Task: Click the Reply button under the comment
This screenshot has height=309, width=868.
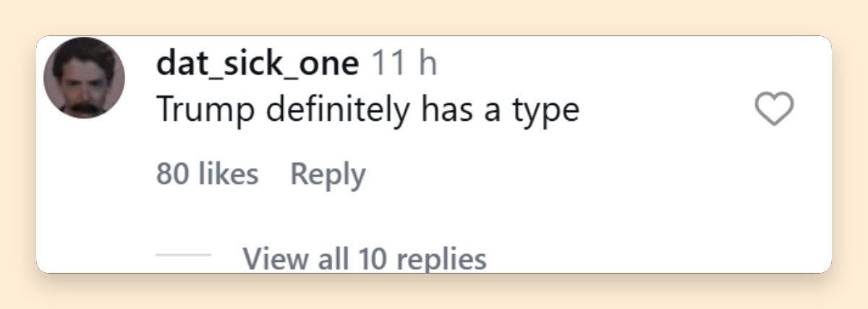Action: coord(328,174)
